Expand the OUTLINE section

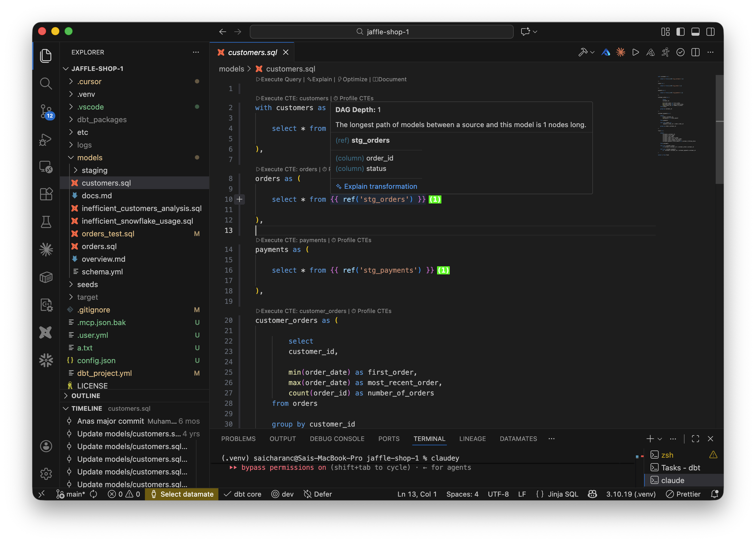click(x=135, y=395)
